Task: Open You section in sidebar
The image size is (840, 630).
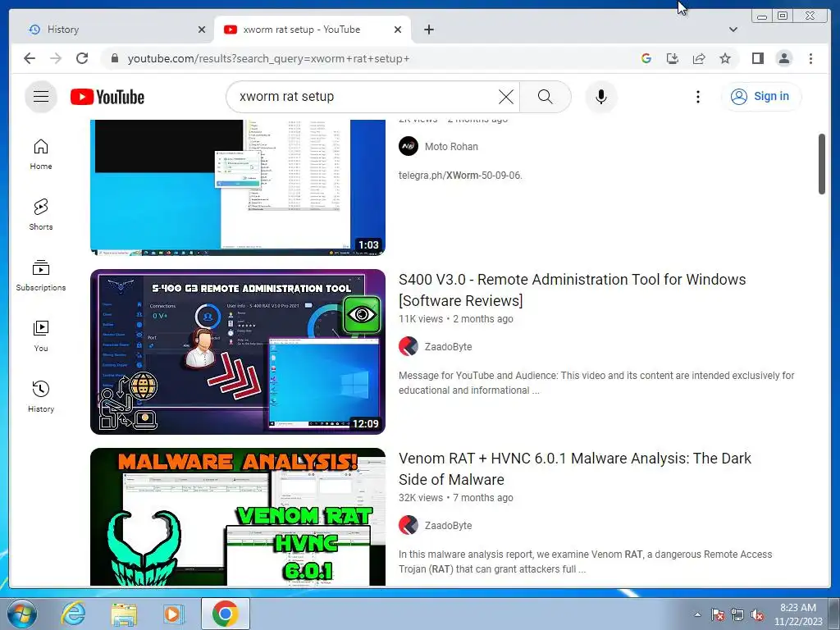Action: click(41, 336)
